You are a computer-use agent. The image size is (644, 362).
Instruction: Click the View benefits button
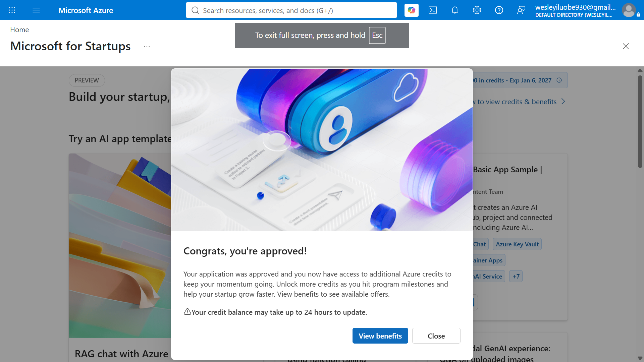380,336
